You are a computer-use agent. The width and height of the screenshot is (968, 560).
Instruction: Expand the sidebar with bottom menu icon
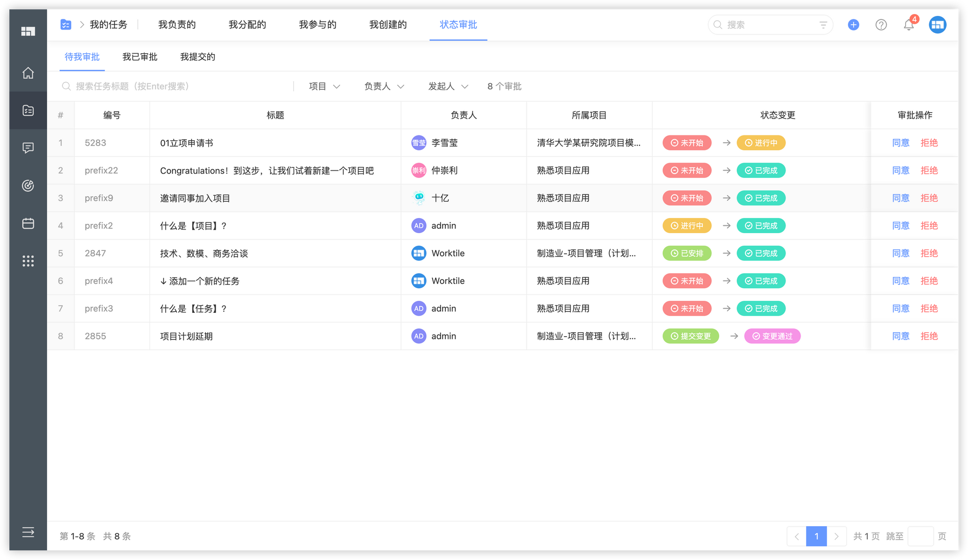click(28, 532)
